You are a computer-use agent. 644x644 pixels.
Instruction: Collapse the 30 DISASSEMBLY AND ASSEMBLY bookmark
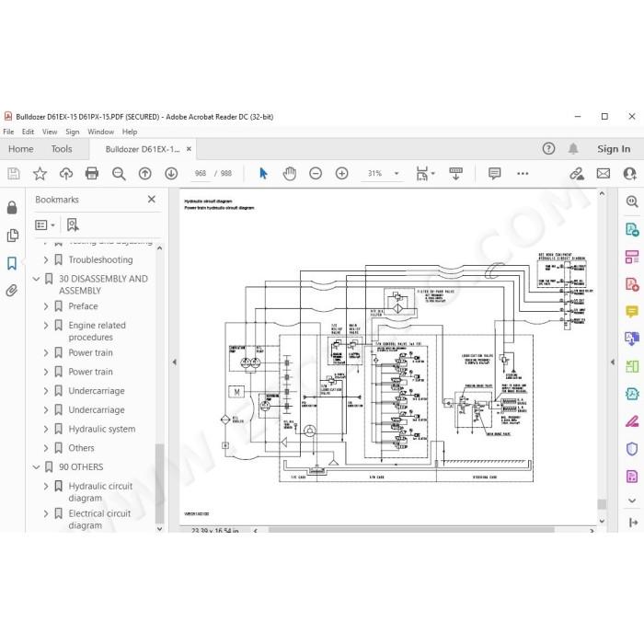tap(36, 279)
